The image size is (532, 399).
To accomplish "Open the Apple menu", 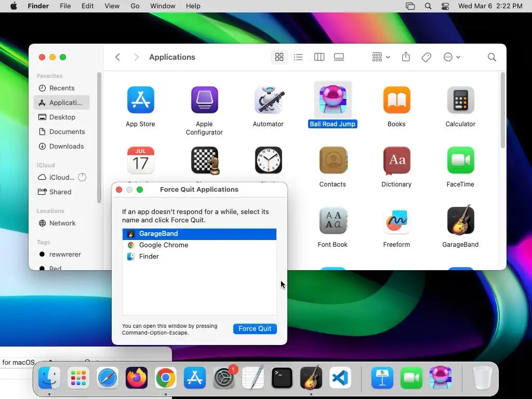I will pos(14,6).
